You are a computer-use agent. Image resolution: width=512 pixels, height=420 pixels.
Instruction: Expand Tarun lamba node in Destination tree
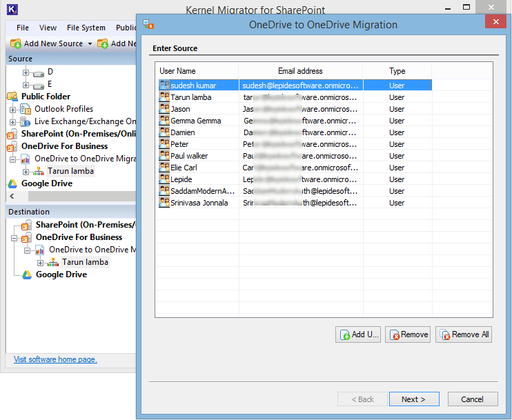(40, 263)
